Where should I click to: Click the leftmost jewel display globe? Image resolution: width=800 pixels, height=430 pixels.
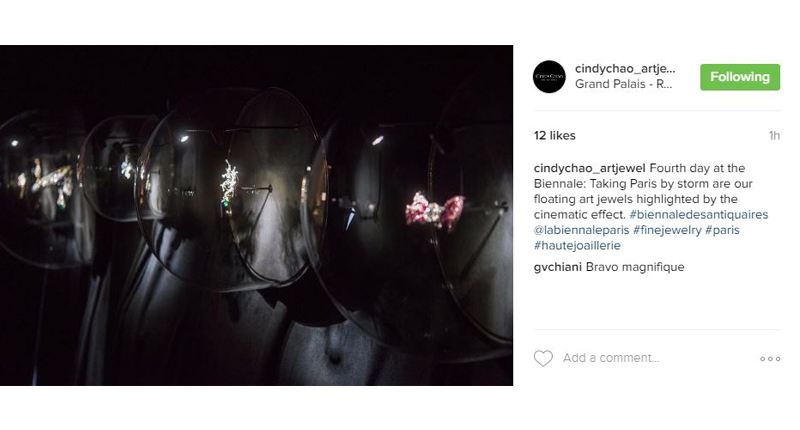point(41,189)
